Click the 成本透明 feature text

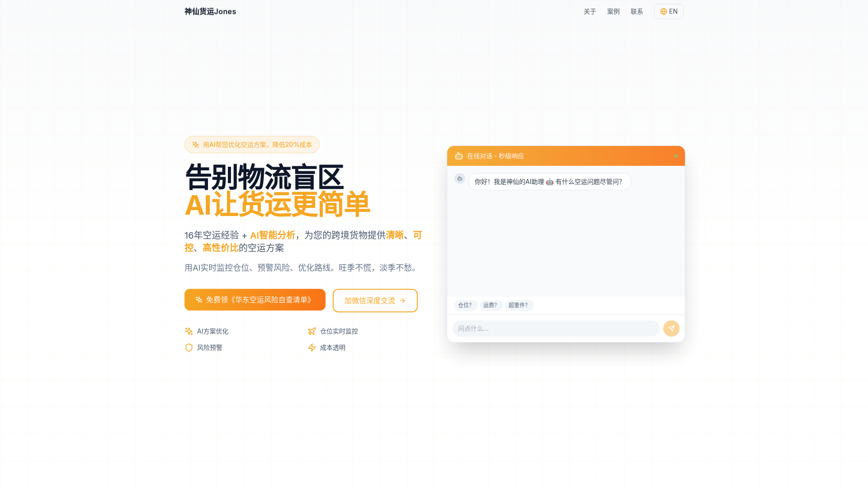point(333,347)
